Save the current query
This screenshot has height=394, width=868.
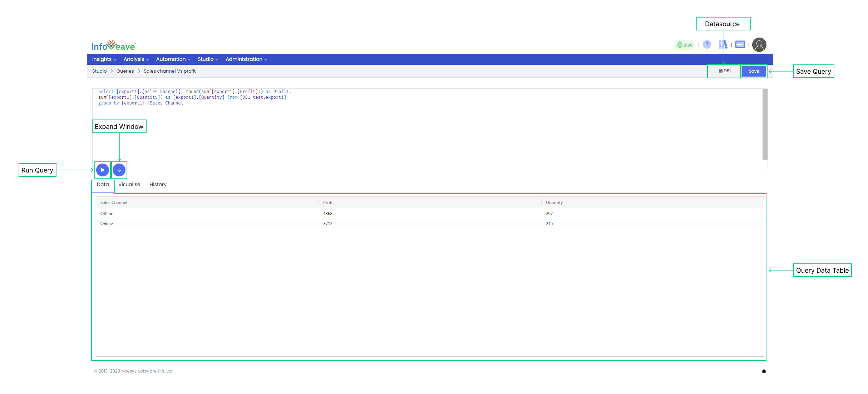point(755,71)
